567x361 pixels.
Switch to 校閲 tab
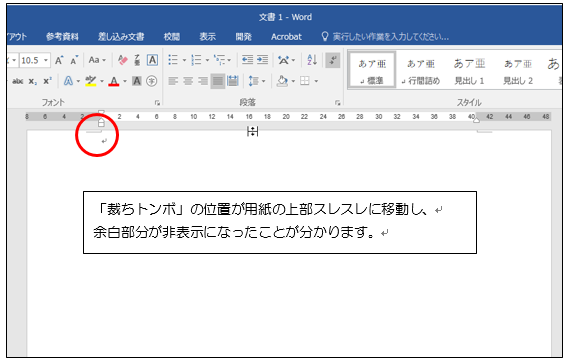tap(172, 37)
